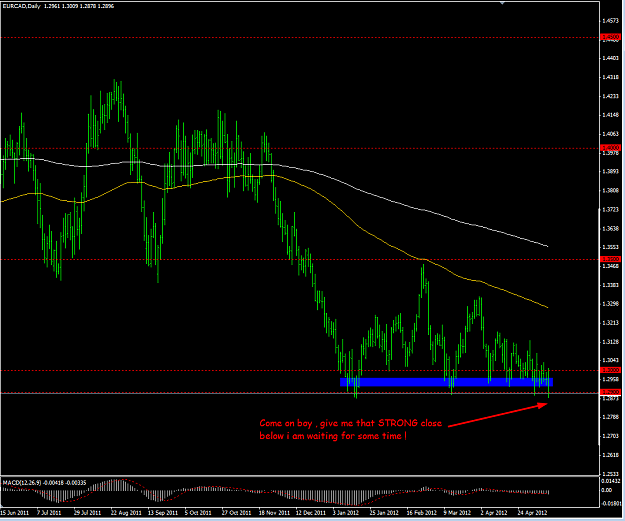Click the 1.3893 price scale value

tap(611, 171)
